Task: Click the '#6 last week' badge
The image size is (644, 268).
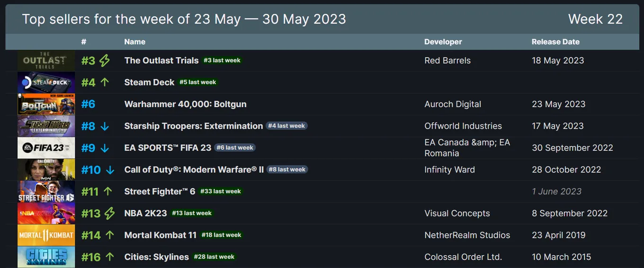Action: 235,147
